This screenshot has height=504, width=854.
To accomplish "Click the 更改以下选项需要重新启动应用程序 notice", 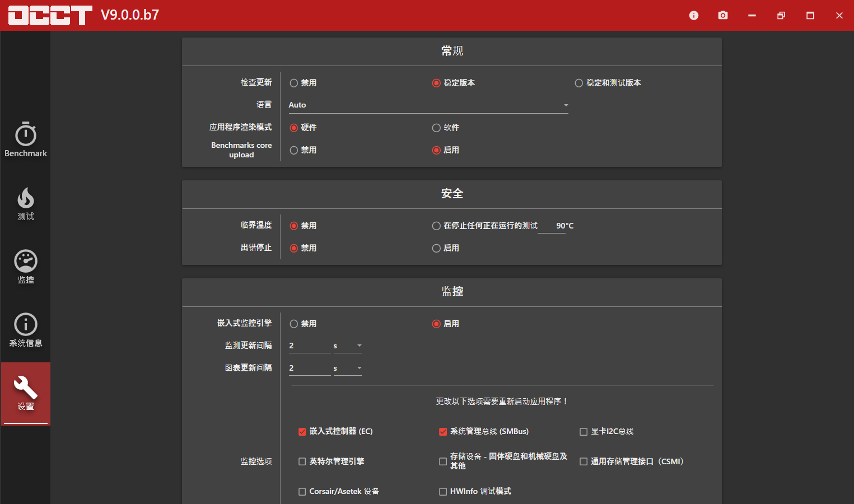I will (x=502, y=402).
